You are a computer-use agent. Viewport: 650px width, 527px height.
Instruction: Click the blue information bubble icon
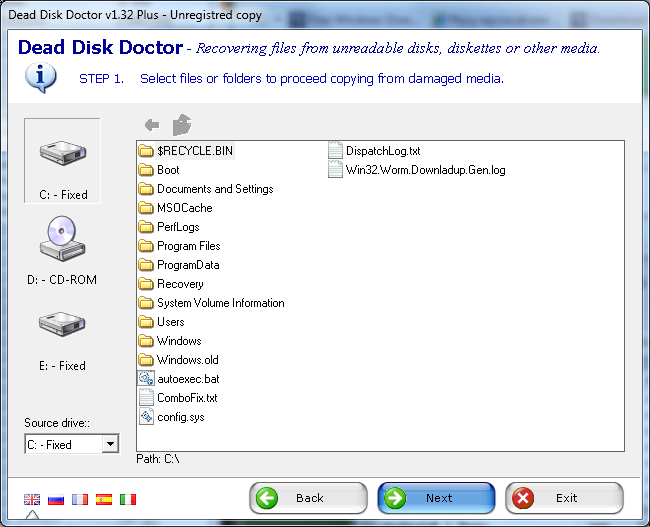[x=40, y=78]
